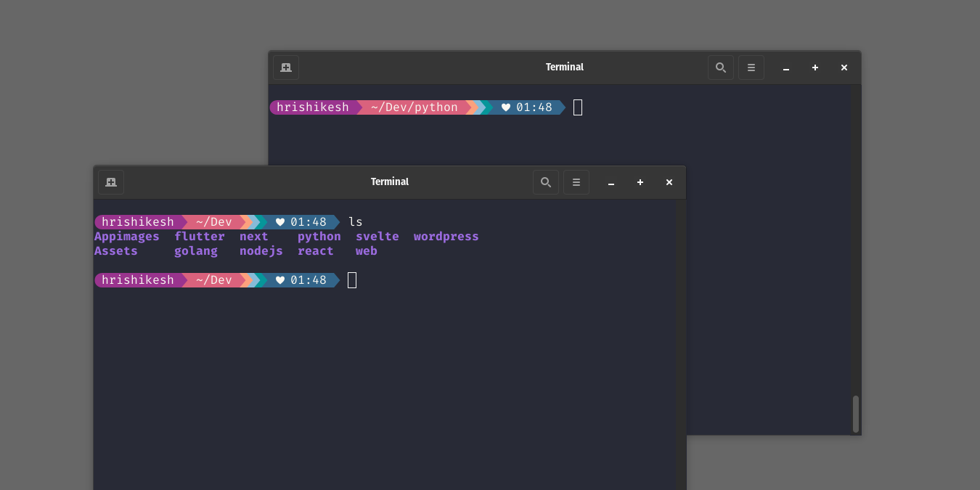
Task: Click the search icon in the front terminal
Action: pos(546,181)
